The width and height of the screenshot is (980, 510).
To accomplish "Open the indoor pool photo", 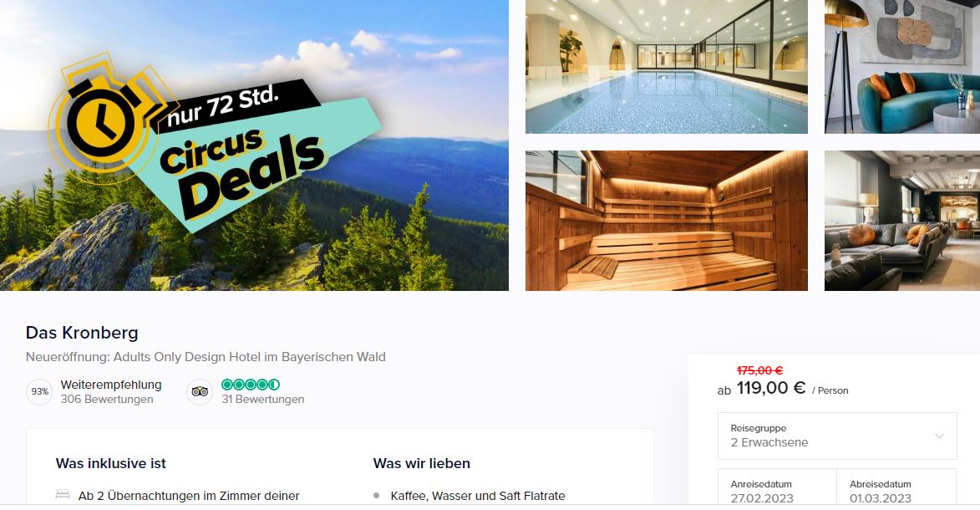I will click(666, 66).
